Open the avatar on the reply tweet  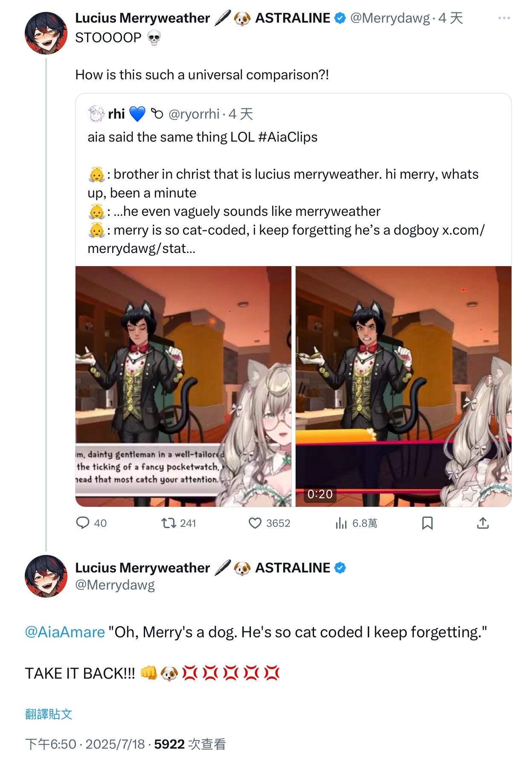(46, 576)
